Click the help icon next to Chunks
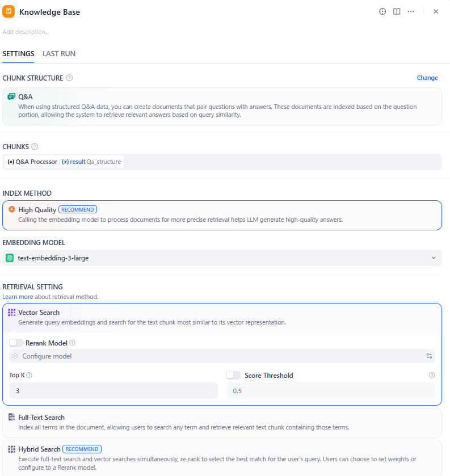 click(x=35, y=147)
